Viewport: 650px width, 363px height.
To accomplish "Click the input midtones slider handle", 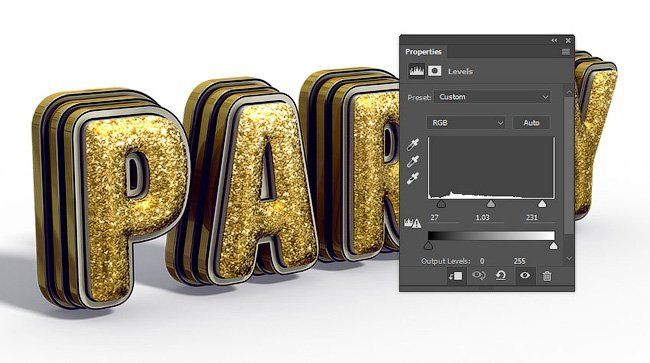I will 491,204.
